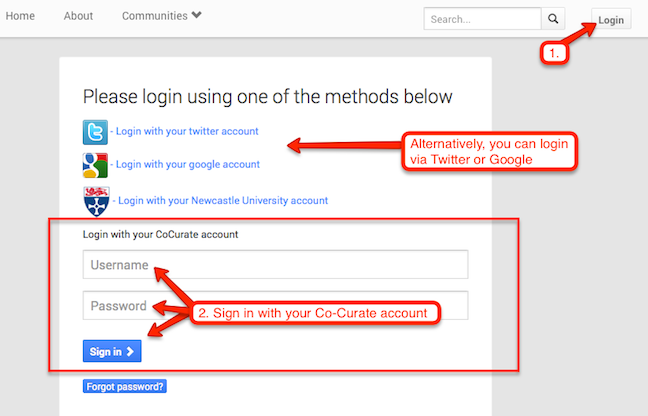Click the Newcastle University crest icon
The image size is (648, 416).
[x=96, y=200]
